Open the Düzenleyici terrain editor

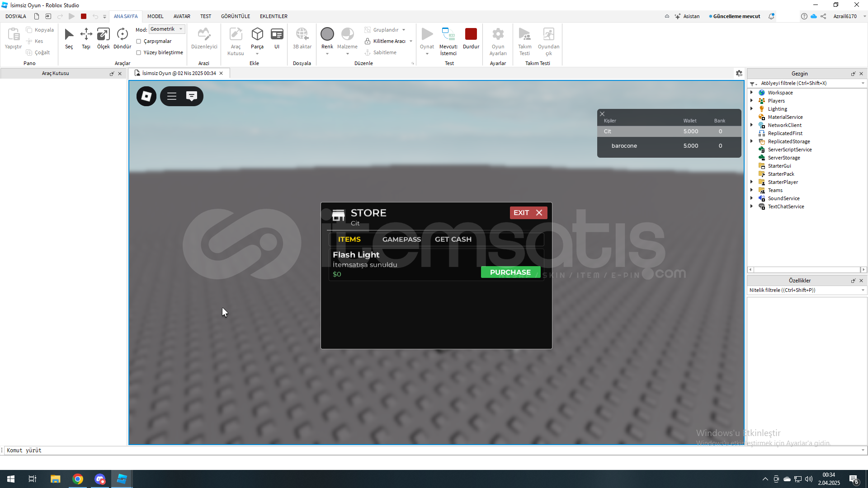[204, 38]
